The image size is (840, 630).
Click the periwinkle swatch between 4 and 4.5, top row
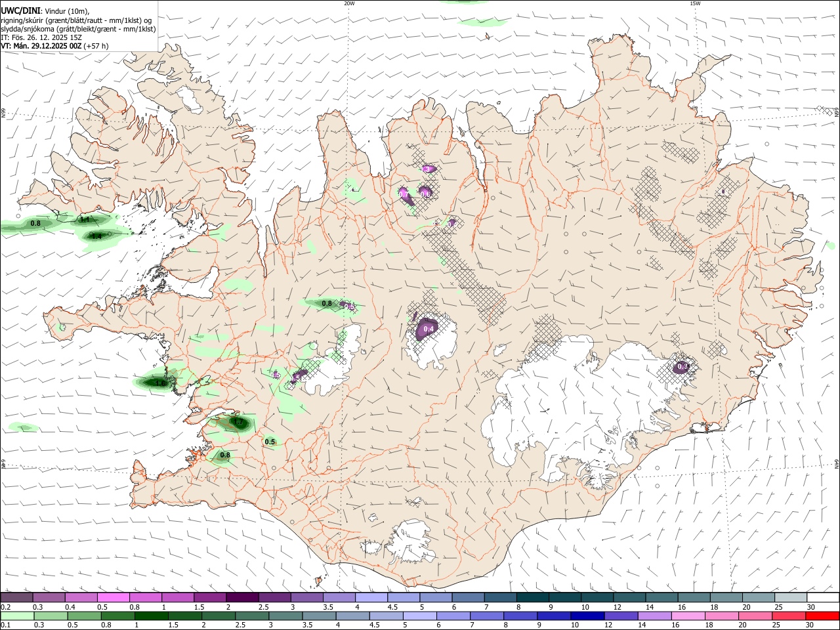(x=371, y=598)
